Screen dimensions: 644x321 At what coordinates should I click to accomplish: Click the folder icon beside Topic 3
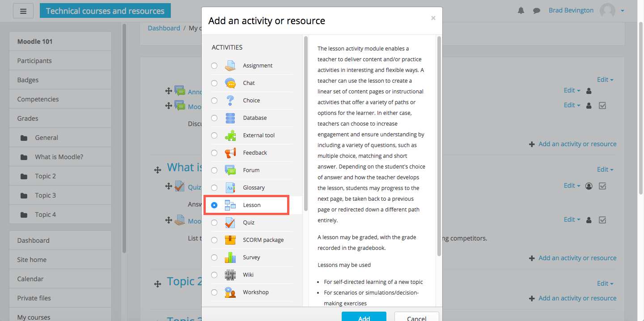[24, 196]
